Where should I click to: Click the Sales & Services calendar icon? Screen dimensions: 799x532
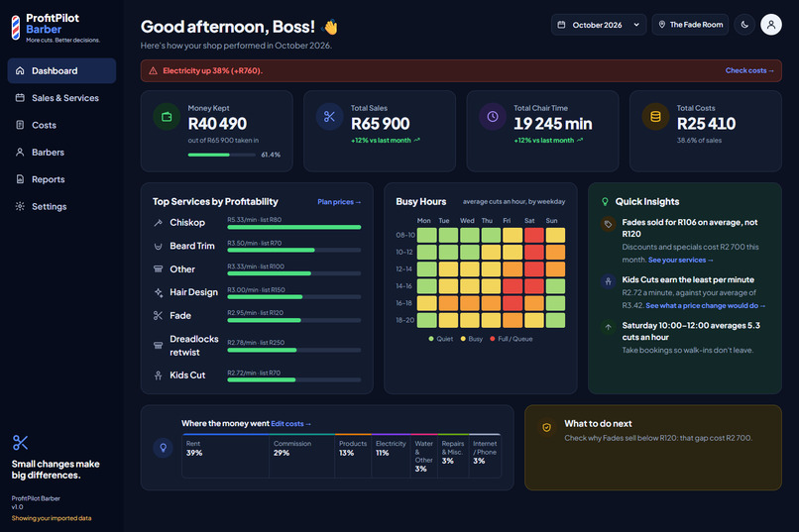point(20,98)
